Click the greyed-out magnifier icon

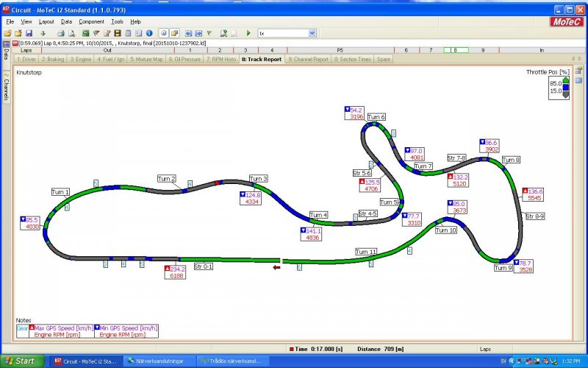[234, 33]
